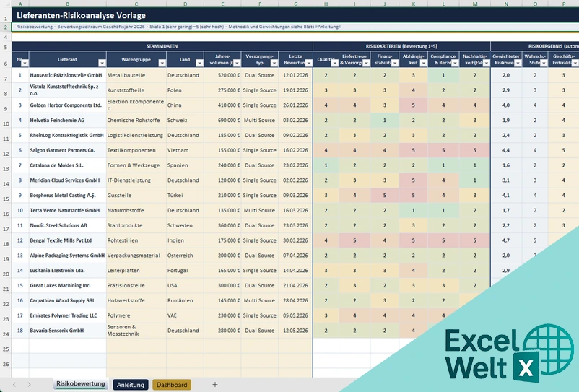Open the Wahrsch.-Stufe filter dropdown

pyautogui.click(x=544, y=63)
